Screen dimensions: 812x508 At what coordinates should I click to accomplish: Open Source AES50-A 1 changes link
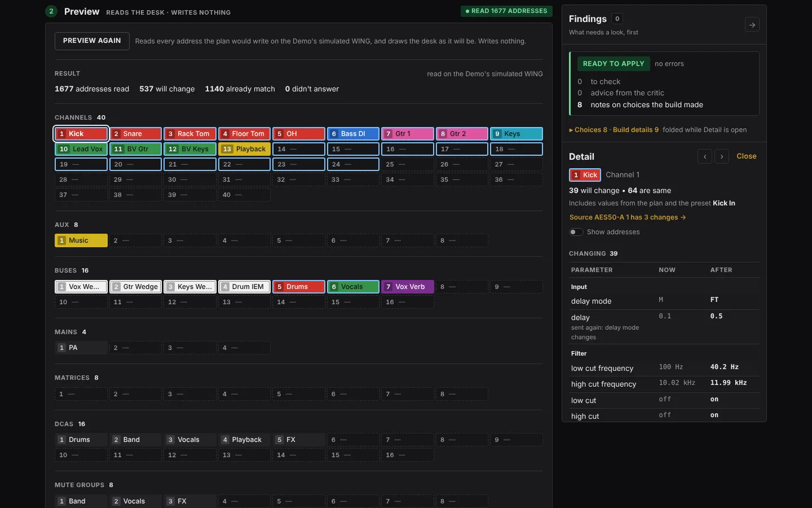click(628, 217)
